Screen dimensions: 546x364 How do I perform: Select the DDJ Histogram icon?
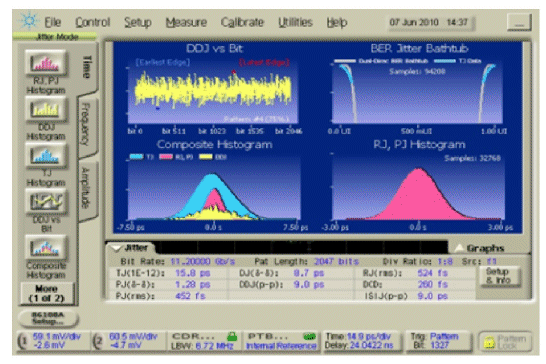(x=46, y=109)
